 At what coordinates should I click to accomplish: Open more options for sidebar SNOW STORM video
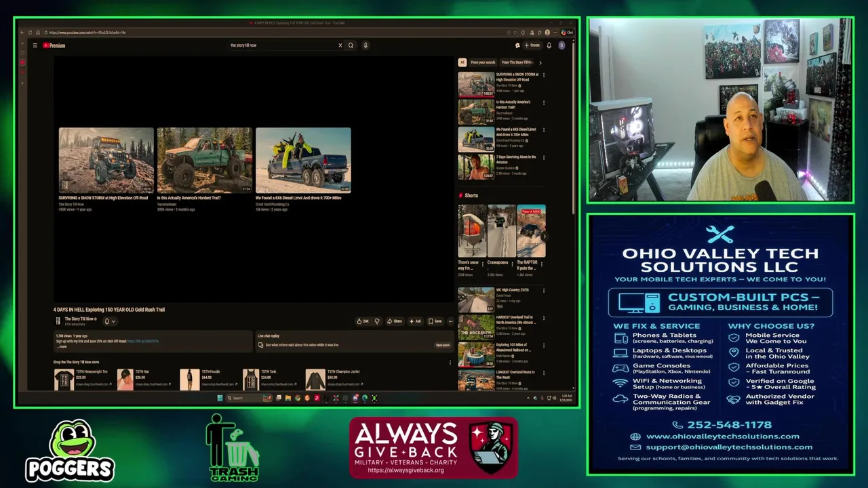[x=543, y=75]
